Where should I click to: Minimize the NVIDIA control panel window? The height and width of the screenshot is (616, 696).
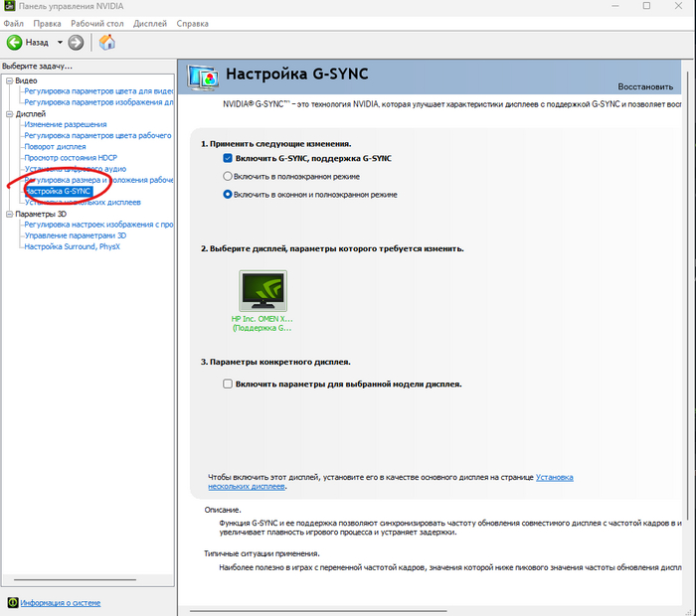[x=615, y=6]
